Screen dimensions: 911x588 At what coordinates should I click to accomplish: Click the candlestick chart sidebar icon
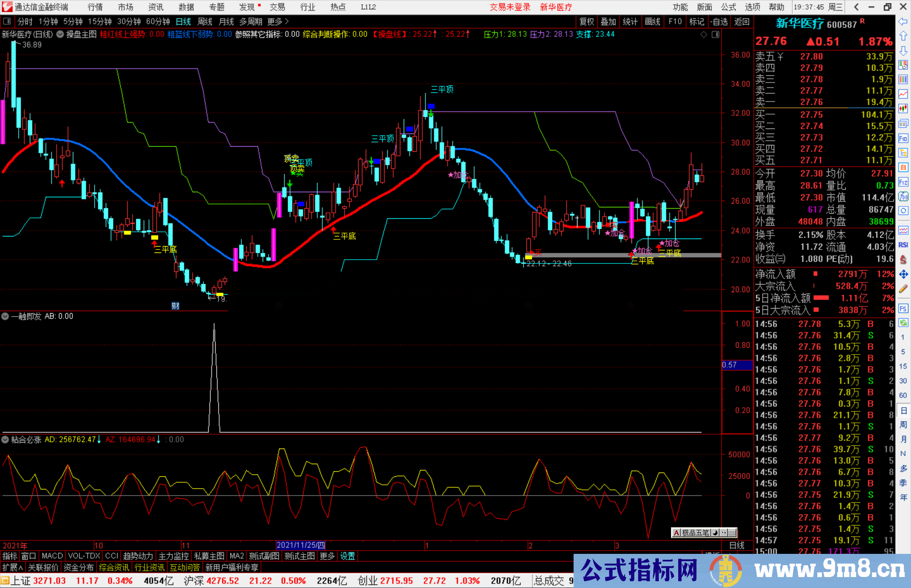tap(903, 109)
